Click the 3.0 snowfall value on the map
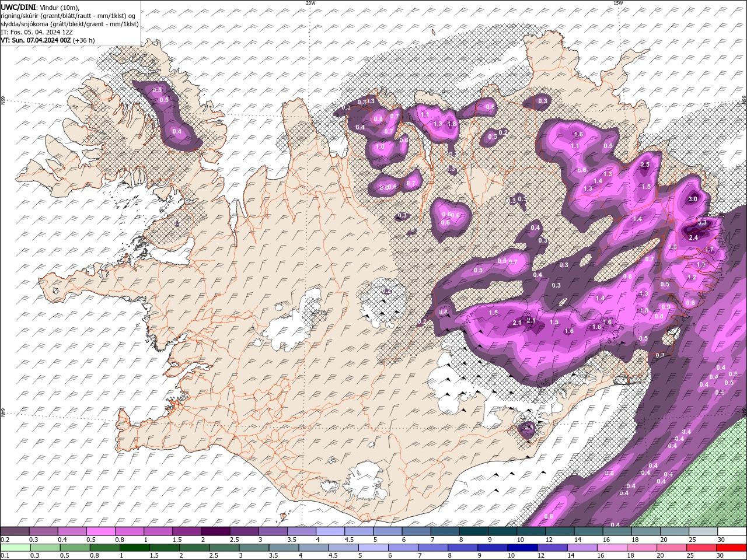 click(693, 199)
